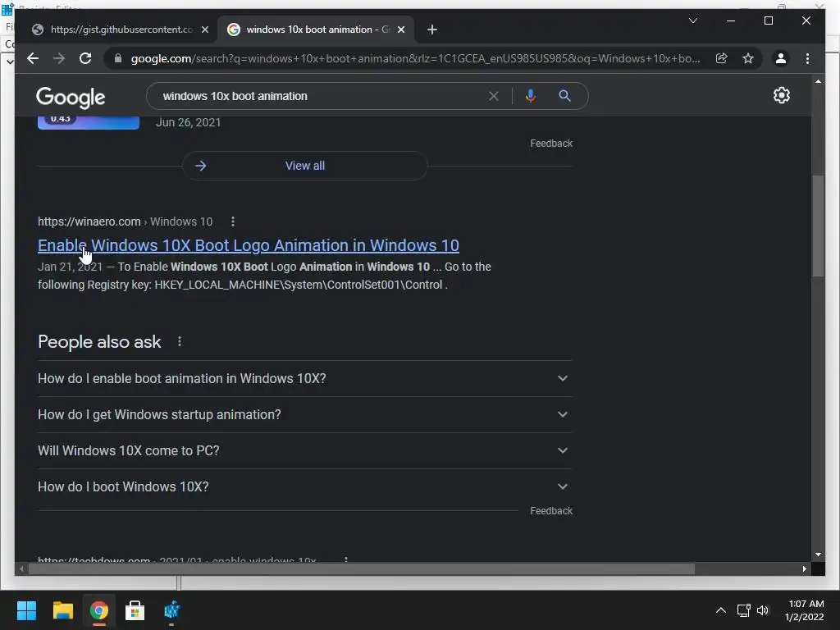The image size is (840, 630).
Task: Open Chrome's three-dot menu
Action: 808,58
